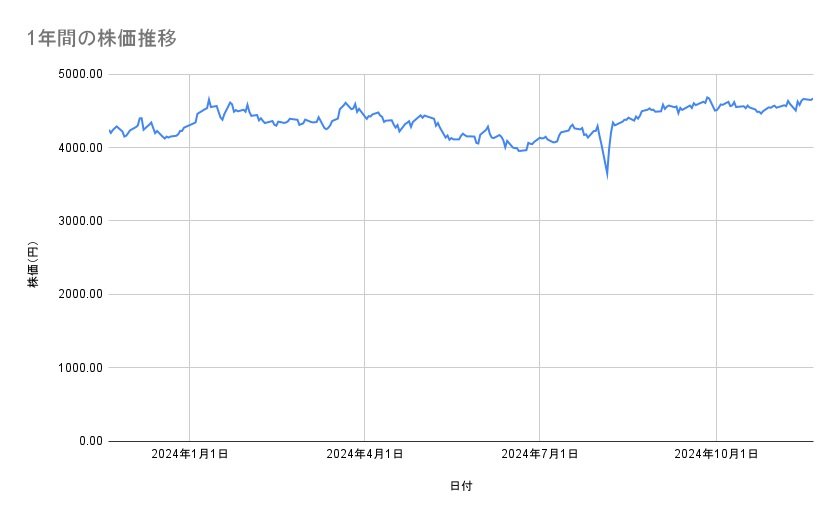Select the "2024年4月1日" x-axis date label
839x519 pixels.
pyautogui.click(x=365, y=455)
